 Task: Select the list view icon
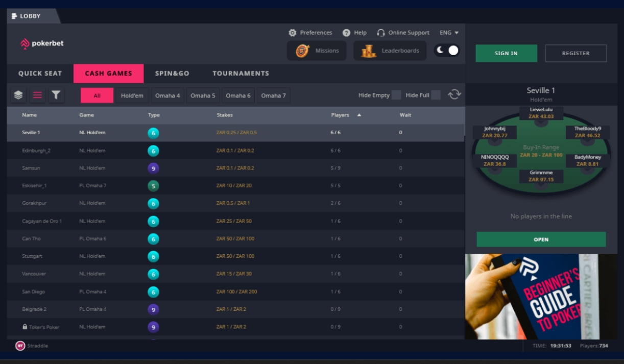click(x=37, y=95)
